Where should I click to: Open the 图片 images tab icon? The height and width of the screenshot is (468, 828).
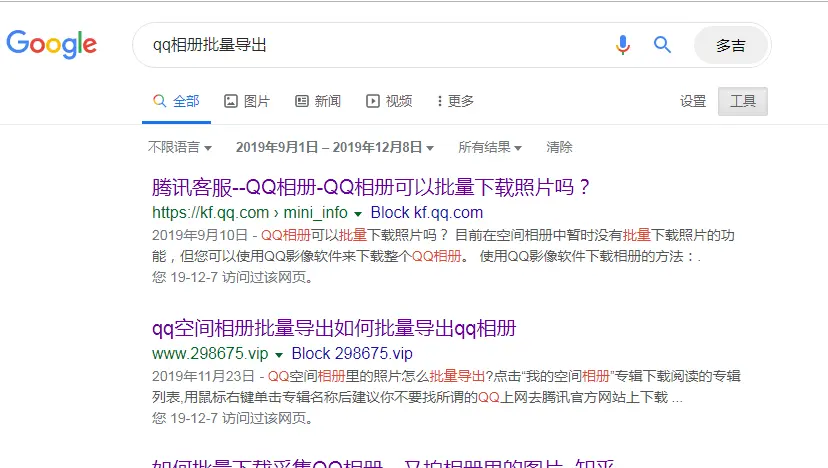coord(231,101)
